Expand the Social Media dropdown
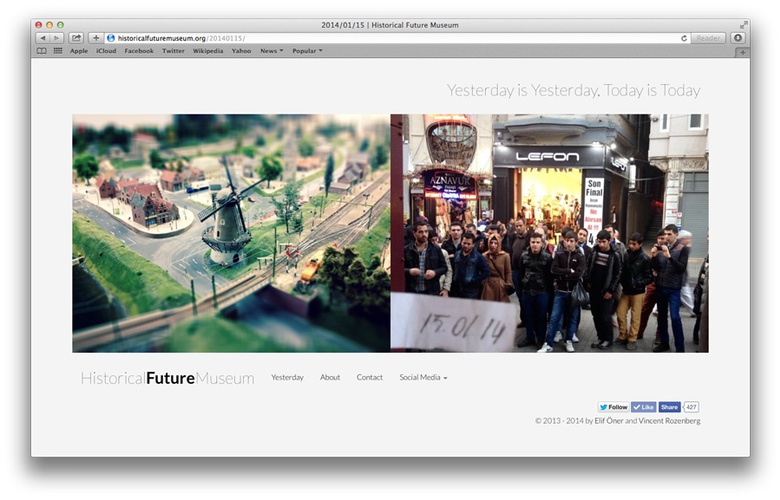 (423, 377)
